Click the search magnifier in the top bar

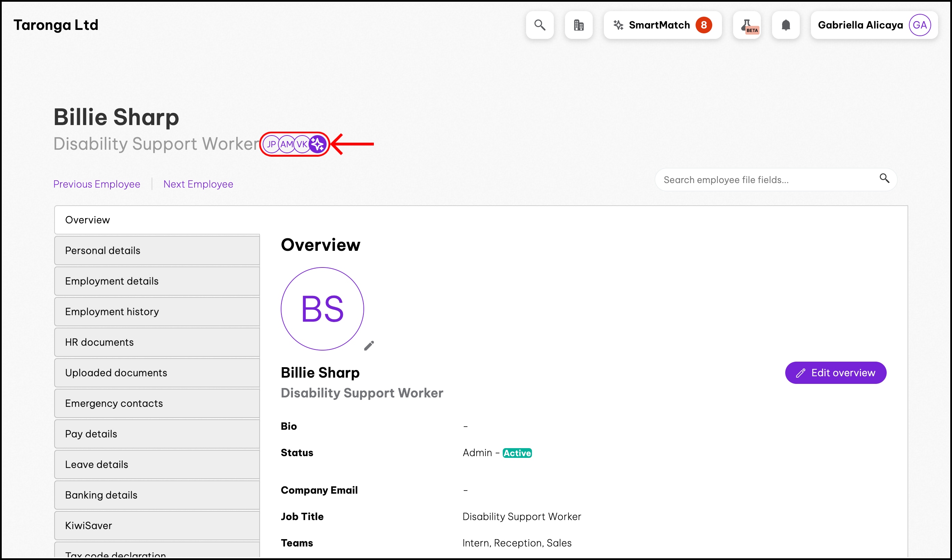pos(540,25)
